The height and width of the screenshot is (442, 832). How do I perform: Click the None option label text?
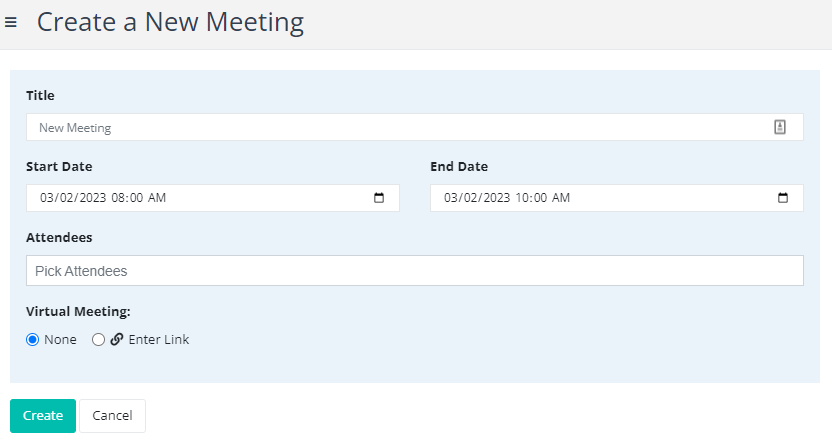tap(60, 340)
